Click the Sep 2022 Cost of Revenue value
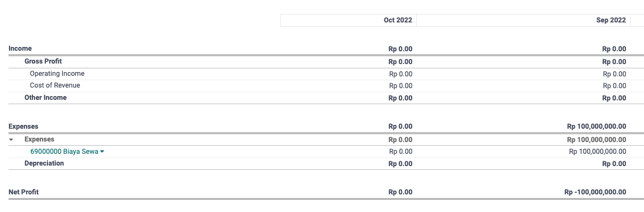Screen dimensions: 644x212 tap(615, 86)
